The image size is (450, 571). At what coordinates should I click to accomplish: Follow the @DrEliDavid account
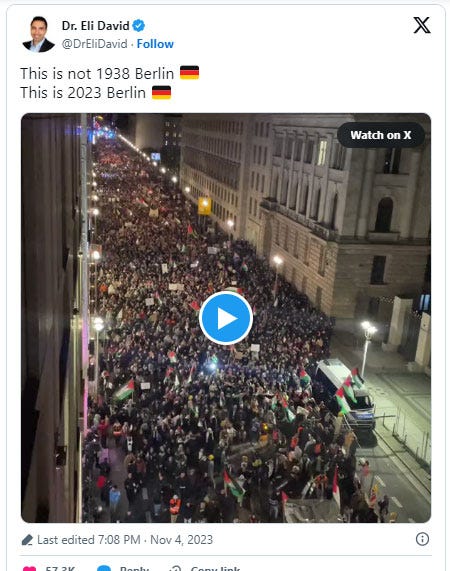coord(155,44)
